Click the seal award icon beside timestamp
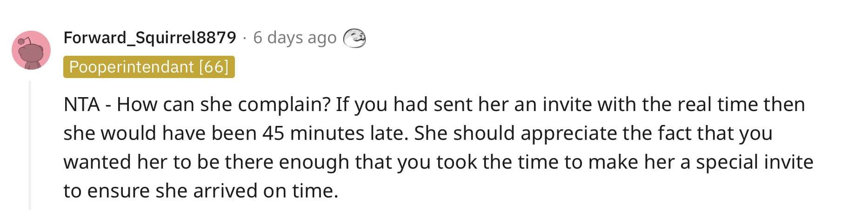The width and height of the screenshot is (868, 210). point(354,38)
